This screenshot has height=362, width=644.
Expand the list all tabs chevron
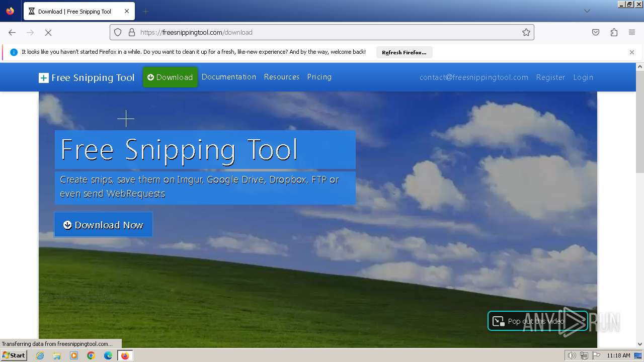pyautogui.click(x=587, y=11)
